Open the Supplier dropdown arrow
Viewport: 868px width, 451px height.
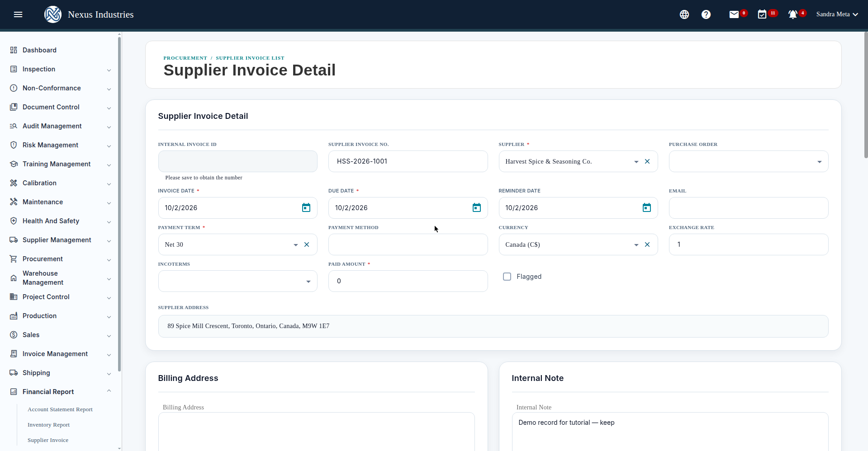tap(636, 162)
